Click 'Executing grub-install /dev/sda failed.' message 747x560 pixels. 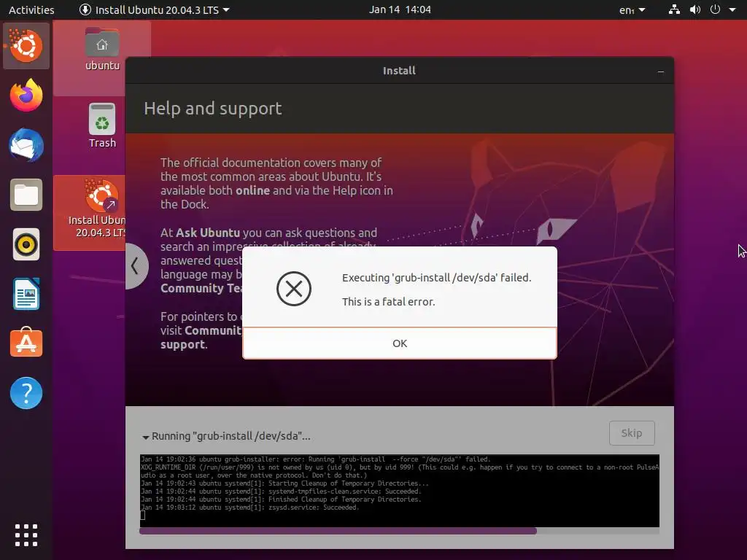(x=436, y=278)
